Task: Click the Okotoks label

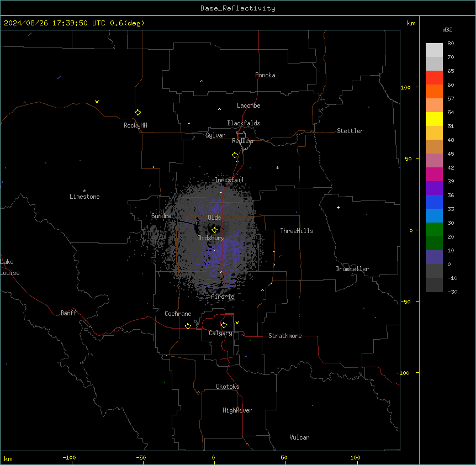Action: [x=228, y=387]
